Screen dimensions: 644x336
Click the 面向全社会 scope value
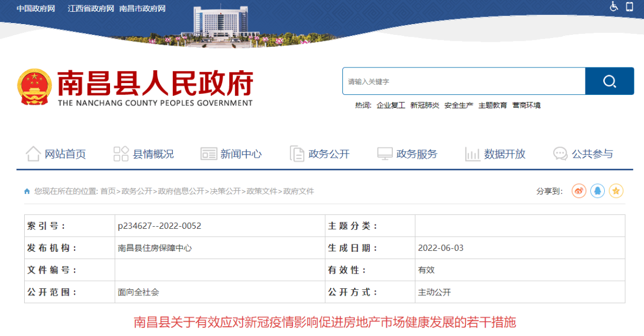(138, 292)
